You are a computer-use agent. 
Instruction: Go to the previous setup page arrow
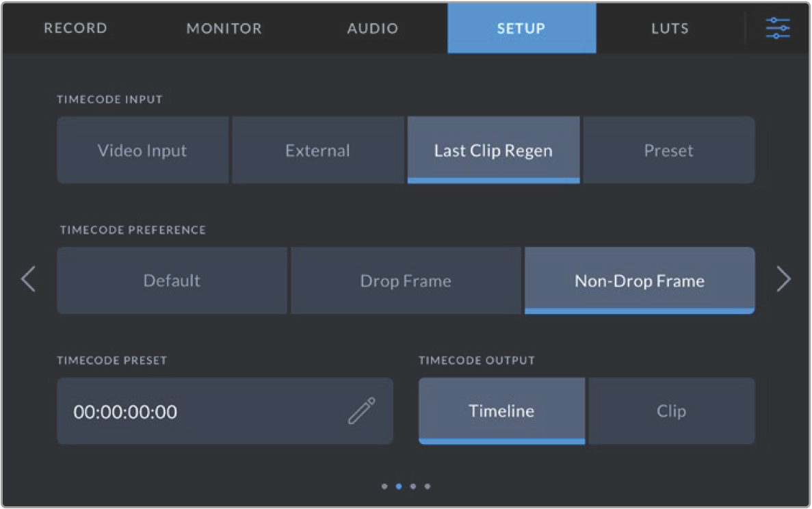(x=28, y=280)
